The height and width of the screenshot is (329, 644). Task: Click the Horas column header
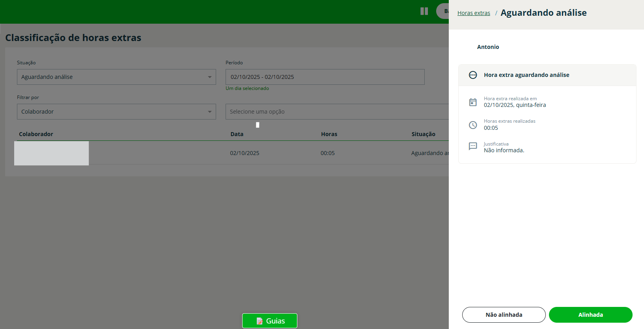[x=329, y=134]
